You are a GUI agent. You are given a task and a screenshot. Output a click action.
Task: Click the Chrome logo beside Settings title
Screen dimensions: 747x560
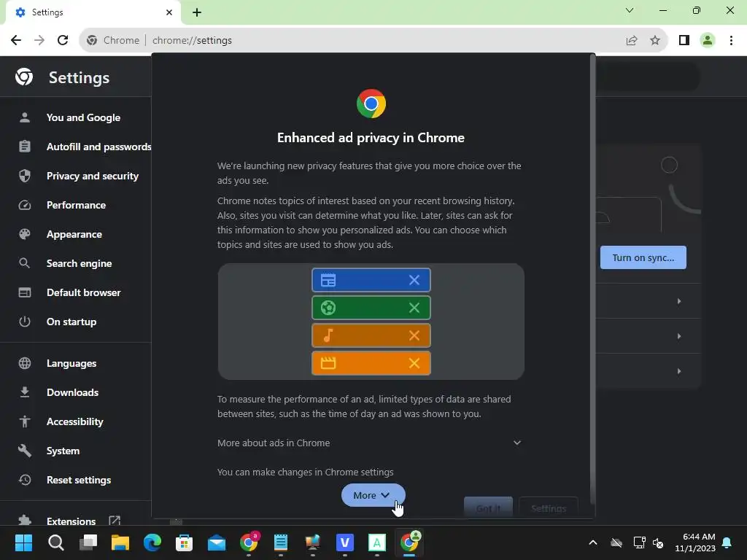click(24, 77)
